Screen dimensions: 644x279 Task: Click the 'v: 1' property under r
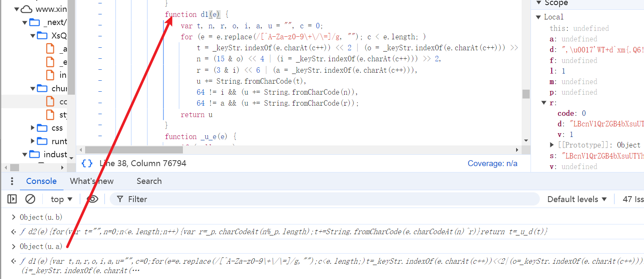565,134
